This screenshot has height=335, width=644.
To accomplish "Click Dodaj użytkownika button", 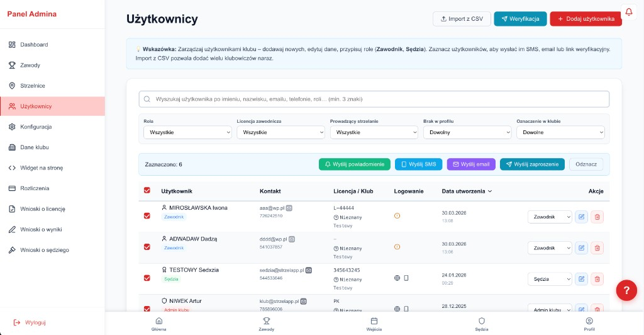I will tap(586, 19).
